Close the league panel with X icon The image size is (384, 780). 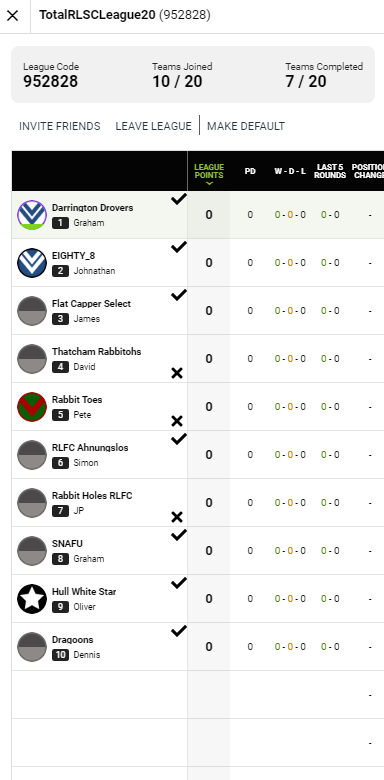point(12,15)
